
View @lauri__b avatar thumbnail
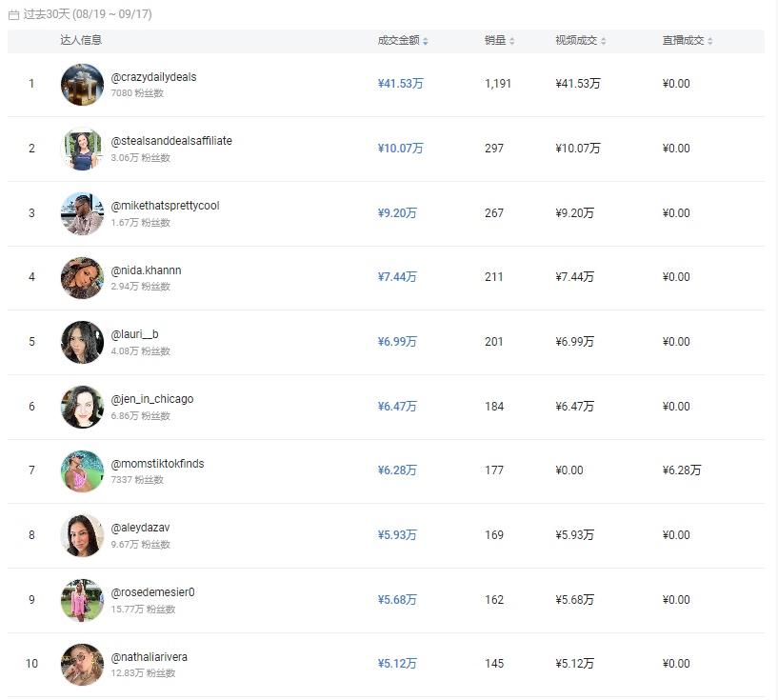[x=82, y=342]
